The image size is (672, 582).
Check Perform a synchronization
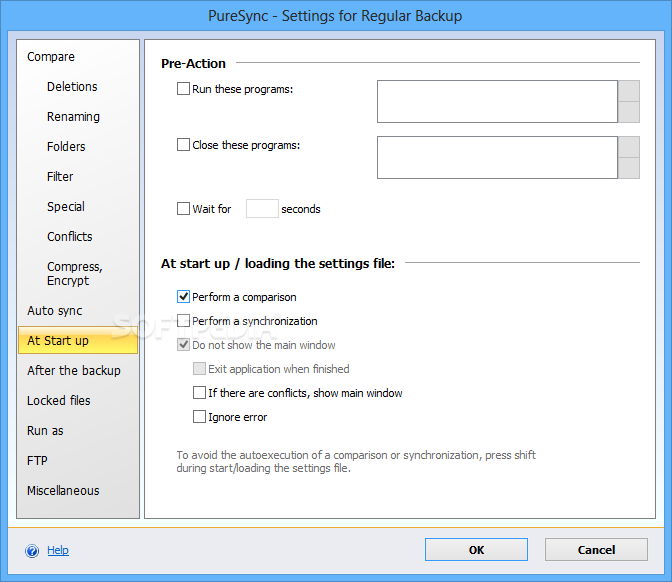tap(183, 321)
